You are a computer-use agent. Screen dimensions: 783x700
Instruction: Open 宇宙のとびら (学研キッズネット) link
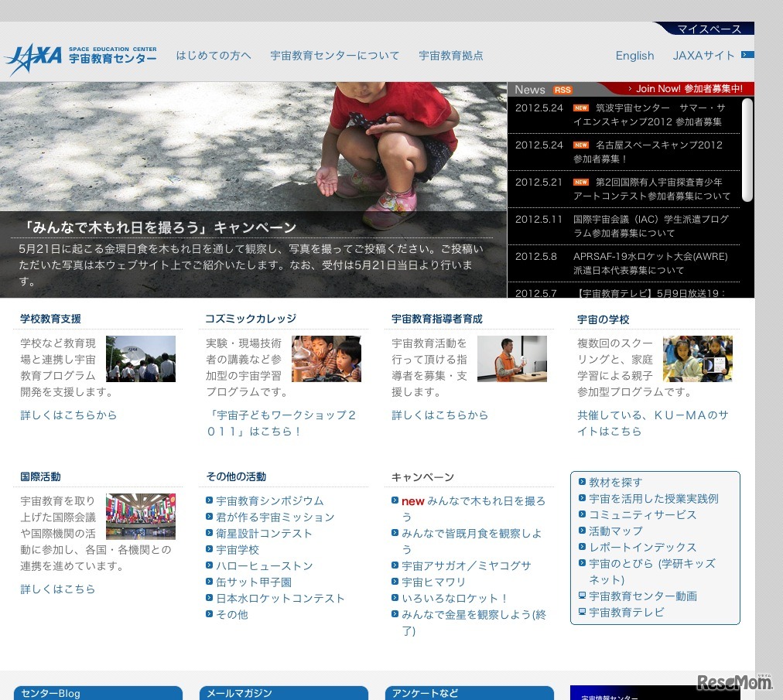coord(652,571)
